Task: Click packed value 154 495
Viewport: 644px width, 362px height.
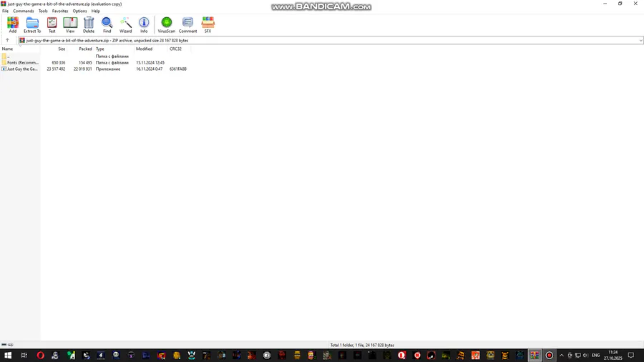Action: [85, 63]
